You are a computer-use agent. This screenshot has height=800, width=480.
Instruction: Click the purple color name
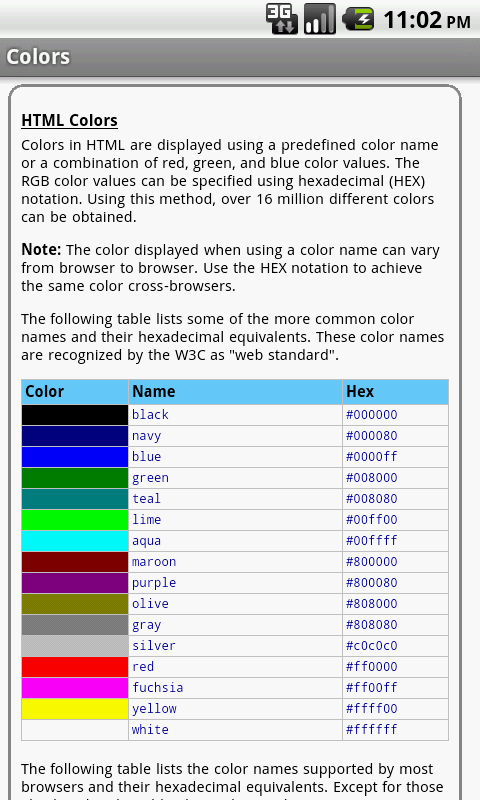pyautogui.click(x=154, y=583)
